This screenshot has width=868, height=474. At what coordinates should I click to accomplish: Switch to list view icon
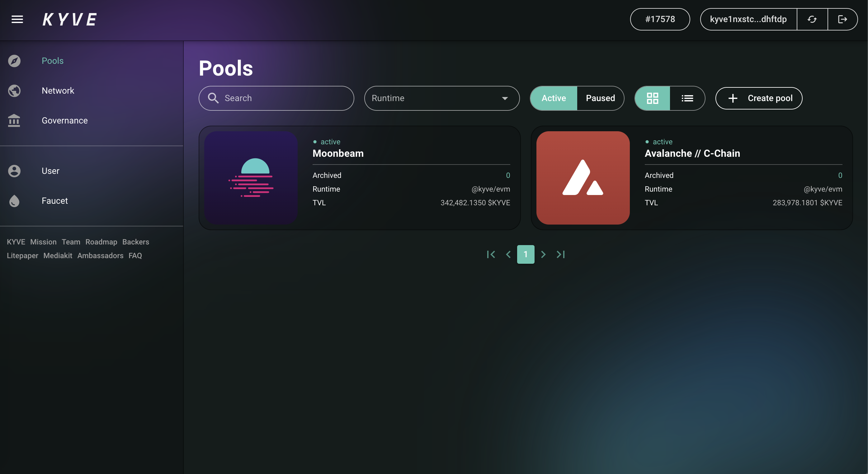687,98
